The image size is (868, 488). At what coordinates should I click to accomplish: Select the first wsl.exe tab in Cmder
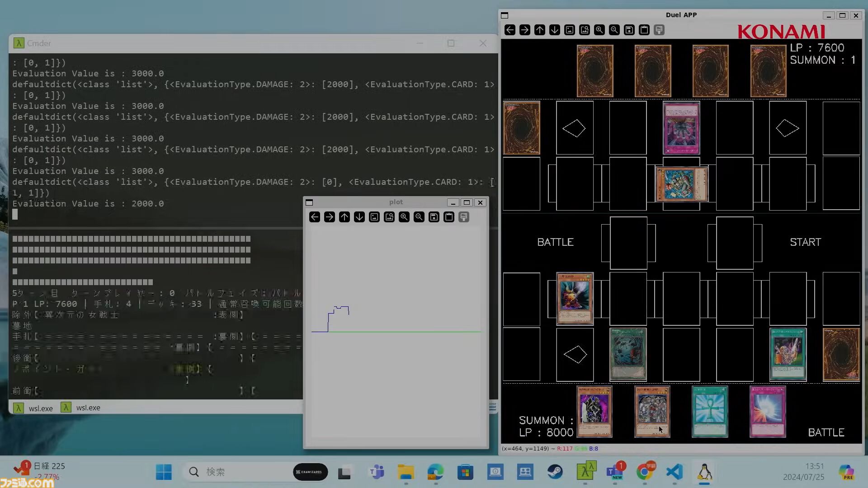click(33, 408)
